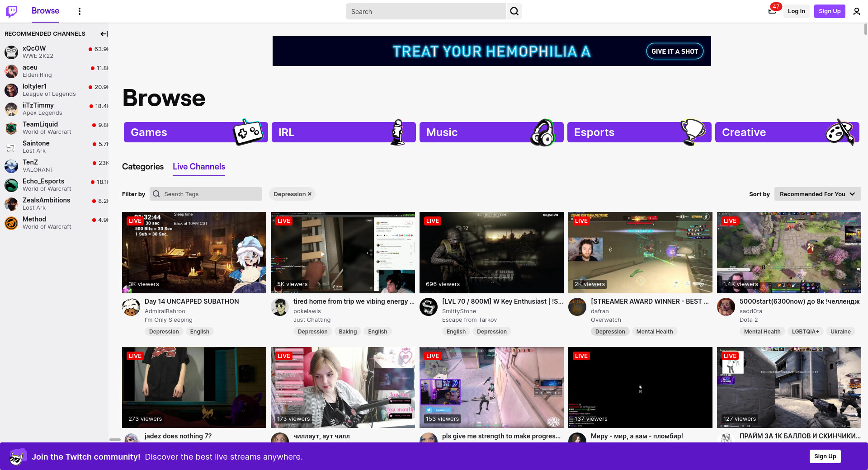
Task: Click the page vertical scrollbar
Action: (865, 29)
